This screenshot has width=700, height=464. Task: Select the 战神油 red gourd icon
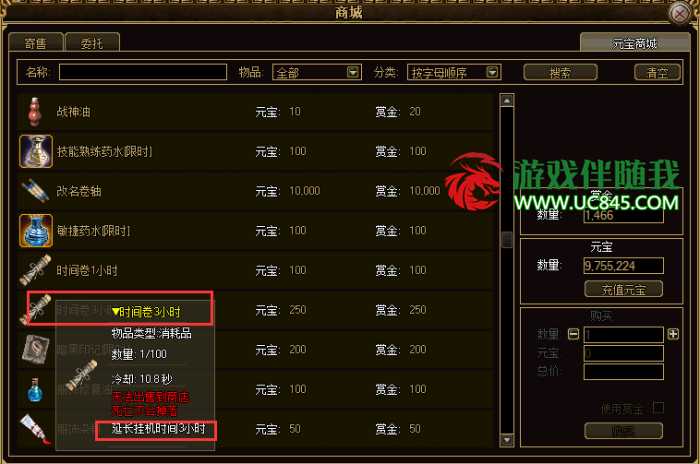[x=35, y=112]
